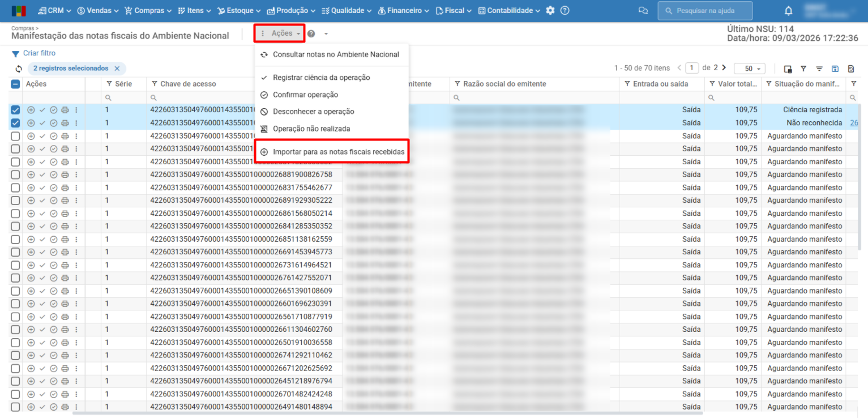
Task: Open the Fiscal menu
Action: tap(454, 11)
